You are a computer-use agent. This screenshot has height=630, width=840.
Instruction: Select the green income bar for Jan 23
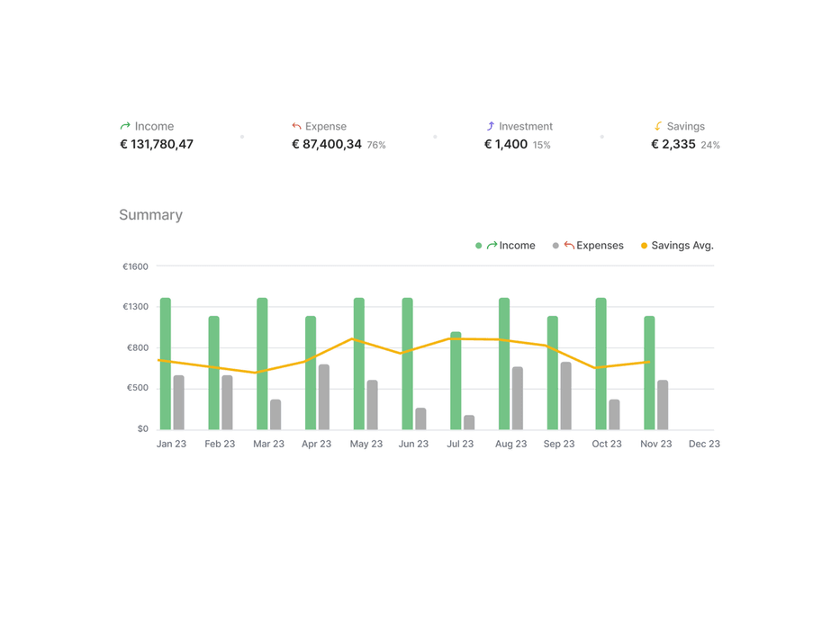point(166,364)
